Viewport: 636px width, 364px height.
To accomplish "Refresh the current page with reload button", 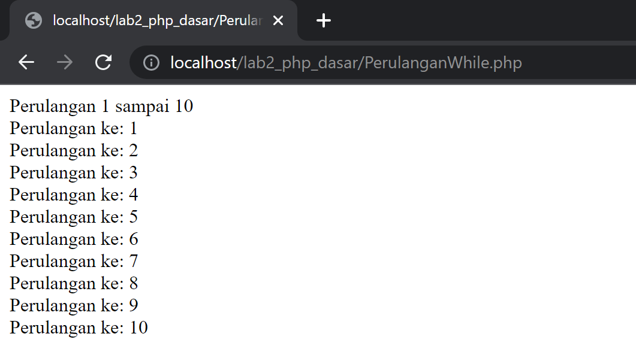I will pos(103,62).
